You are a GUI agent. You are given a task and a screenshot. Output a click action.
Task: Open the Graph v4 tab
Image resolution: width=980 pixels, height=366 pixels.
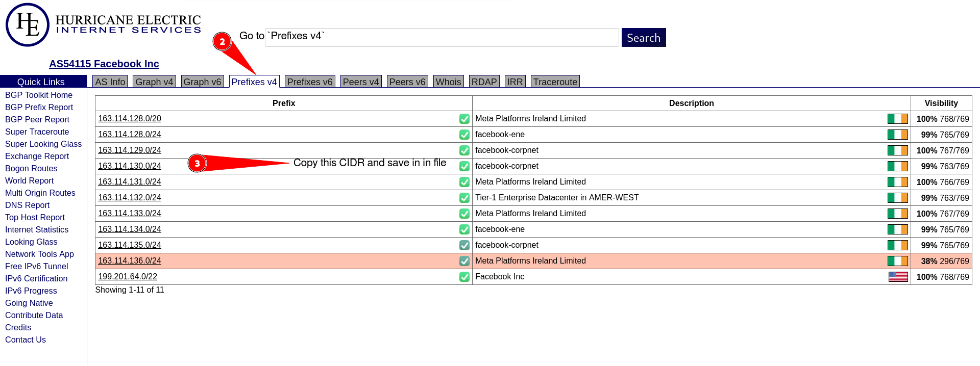point(154,82)
